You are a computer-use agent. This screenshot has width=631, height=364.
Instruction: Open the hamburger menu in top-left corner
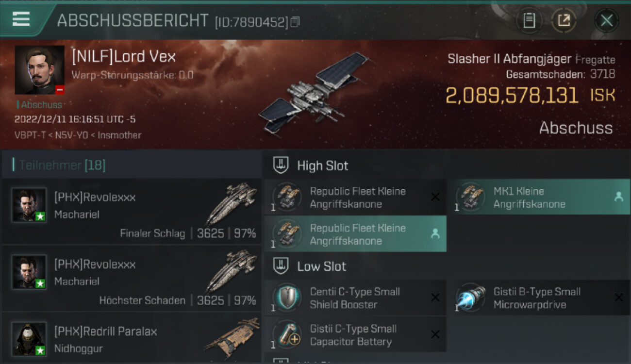[x=21, y=19]
